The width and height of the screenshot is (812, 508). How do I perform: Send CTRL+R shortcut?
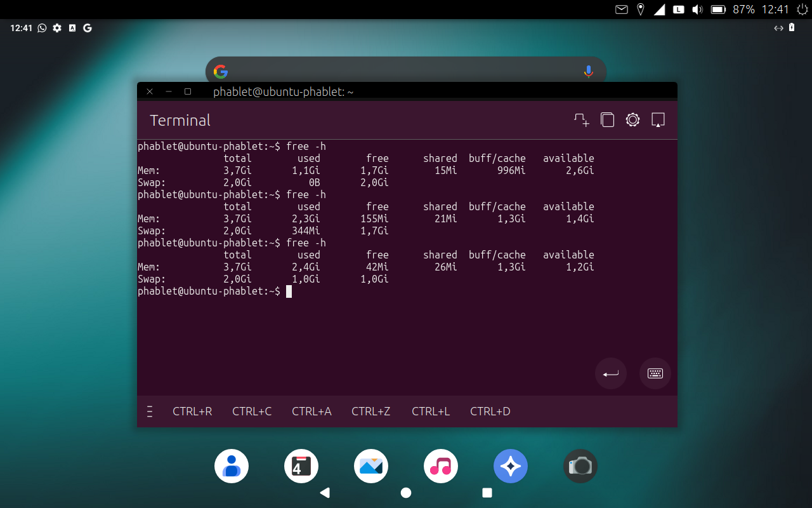[192, 411]
